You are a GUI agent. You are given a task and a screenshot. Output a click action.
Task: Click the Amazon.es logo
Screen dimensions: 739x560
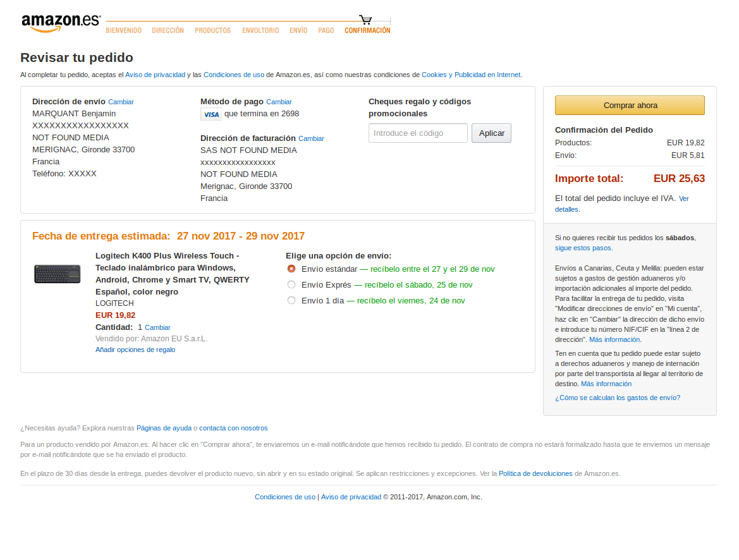tap(61, 23)
